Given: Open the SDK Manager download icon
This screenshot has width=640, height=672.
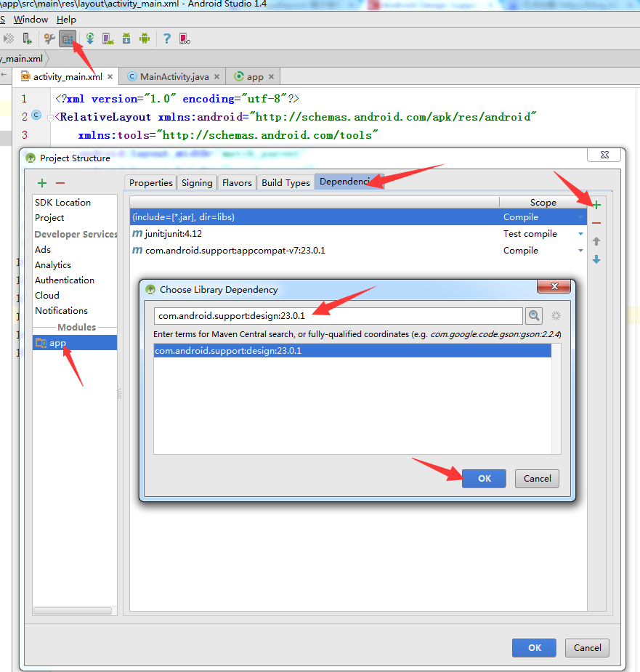Looking at the screenshot, I should click(126, 39).
